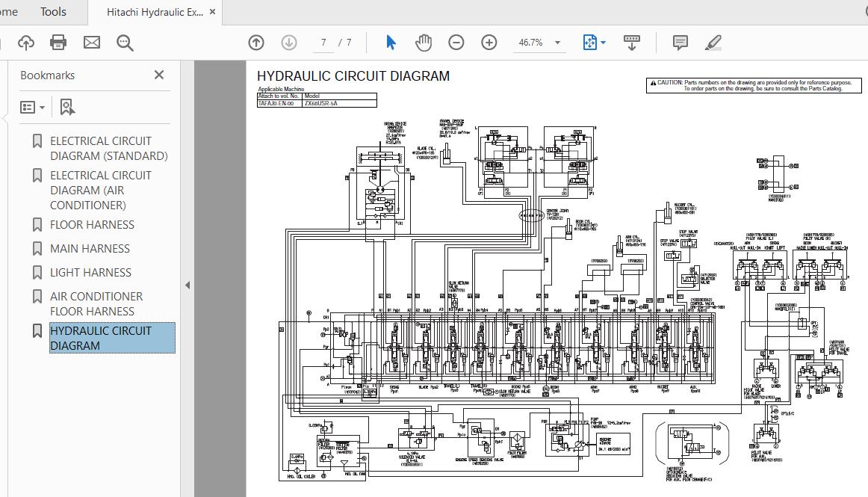Go to previous page arrow
868x497 pixels.
coord(256,43)
